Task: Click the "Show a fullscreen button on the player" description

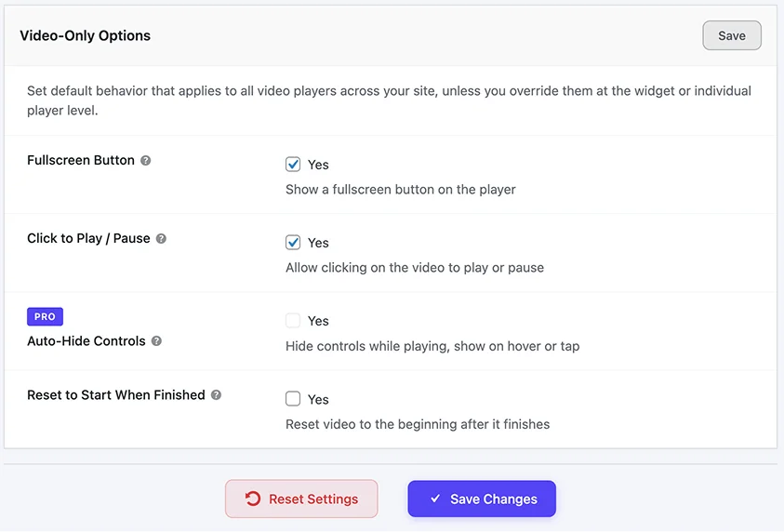Action: (400, 190)
